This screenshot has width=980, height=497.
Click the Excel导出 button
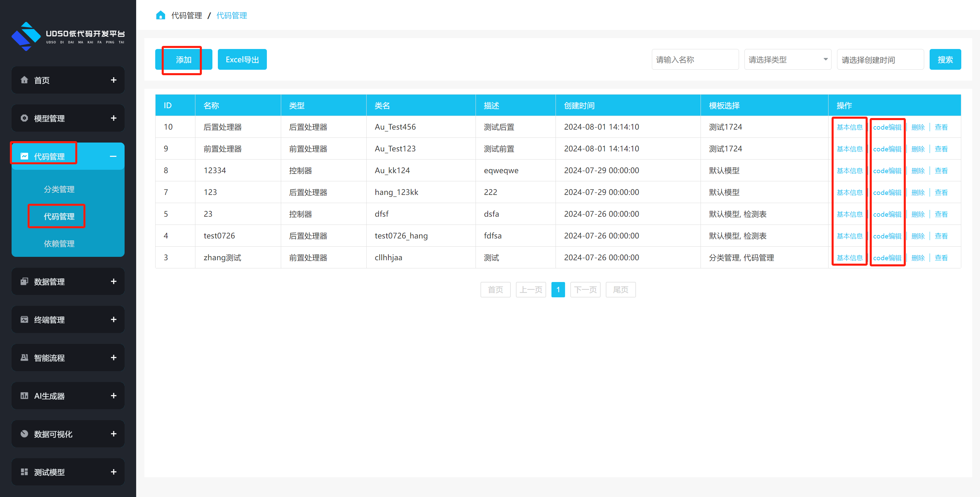click(x=242, y=60)
